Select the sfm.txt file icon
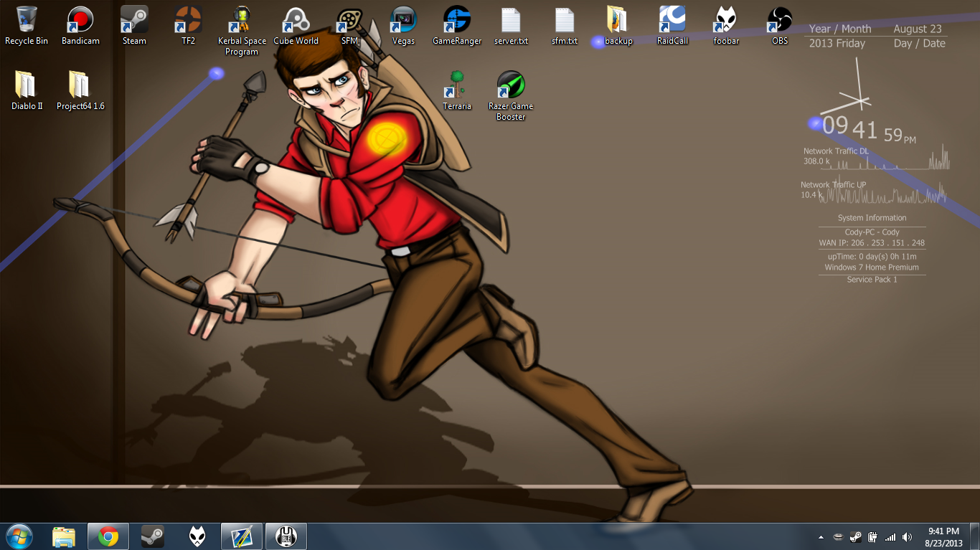The width and height of the screenshot is (980, 550). pos(565,26)
